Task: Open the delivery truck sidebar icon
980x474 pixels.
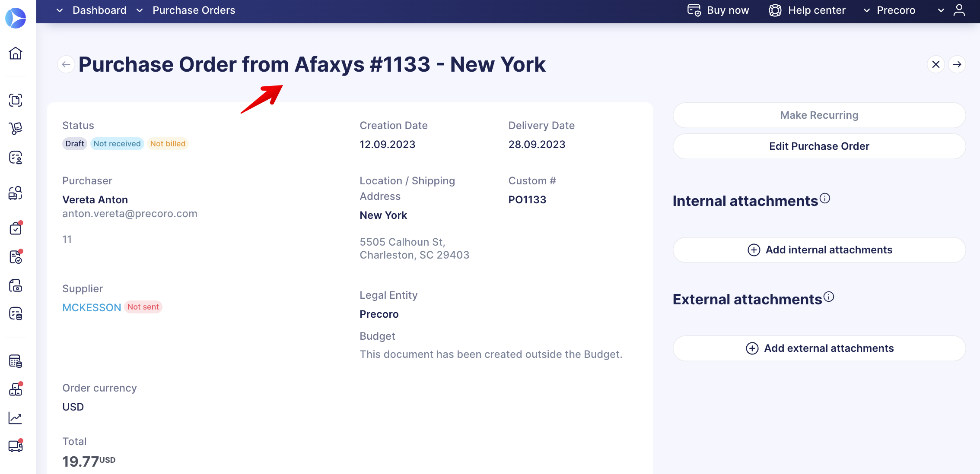Action: click(x=16, y=446)
